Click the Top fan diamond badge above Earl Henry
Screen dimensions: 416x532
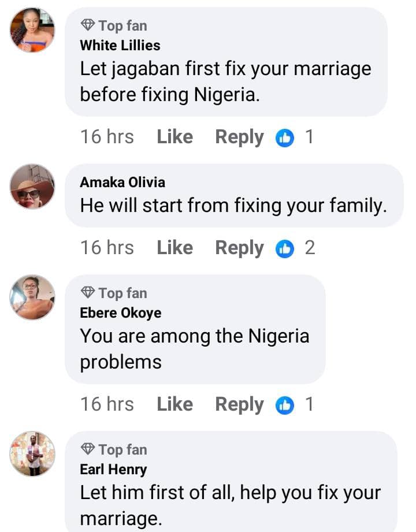tap(88, 449)
